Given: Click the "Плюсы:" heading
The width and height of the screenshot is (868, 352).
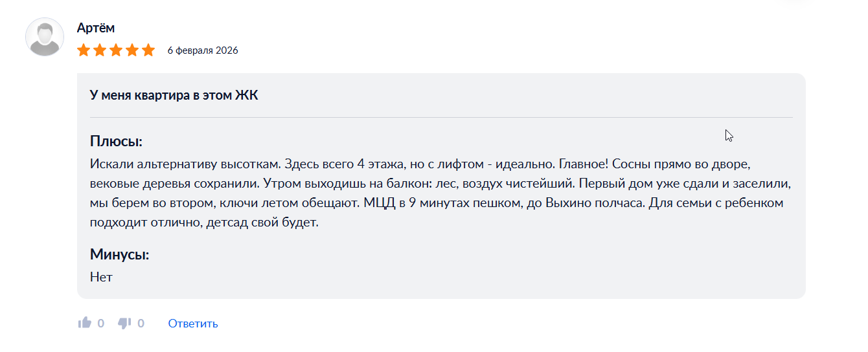Looking at the screenshot, I should (116, 142).
